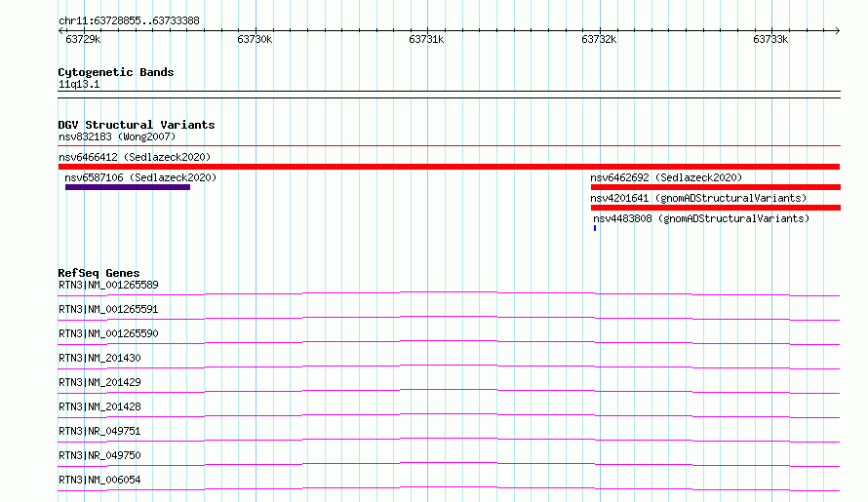Click the thick red nsv6466412 bar
Image resolution: width=868 pixels, height=502 pixels.
pyautogui.click(x=449, y=167)
